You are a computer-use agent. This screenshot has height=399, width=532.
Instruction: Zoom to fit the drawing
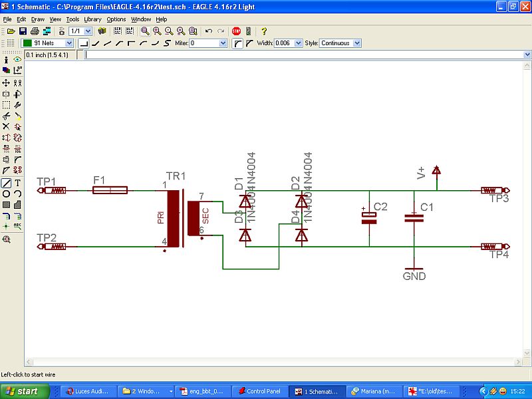[x=145, y=31]
